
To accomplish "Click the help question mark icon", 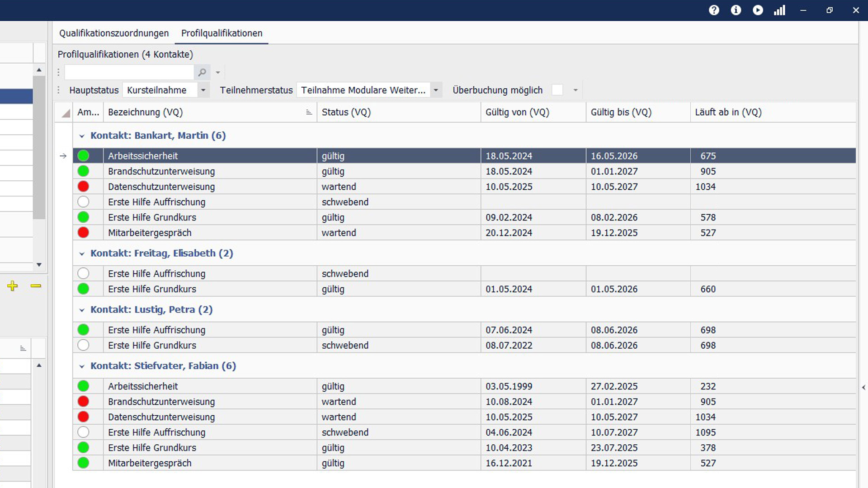I will (714, 10).
